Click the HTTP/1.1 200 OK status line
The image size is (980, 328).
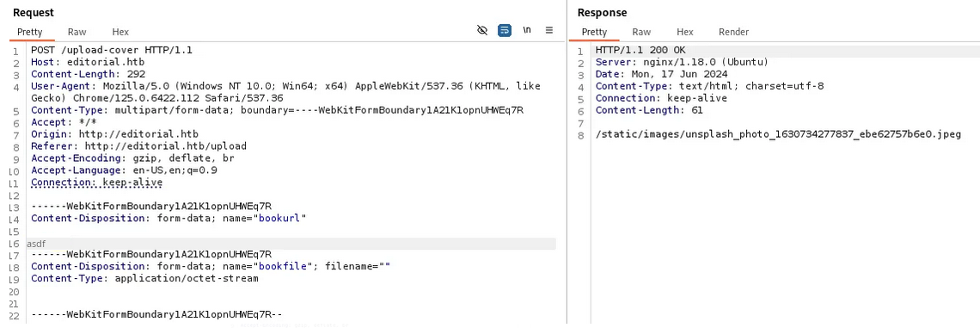coord(640,50)
